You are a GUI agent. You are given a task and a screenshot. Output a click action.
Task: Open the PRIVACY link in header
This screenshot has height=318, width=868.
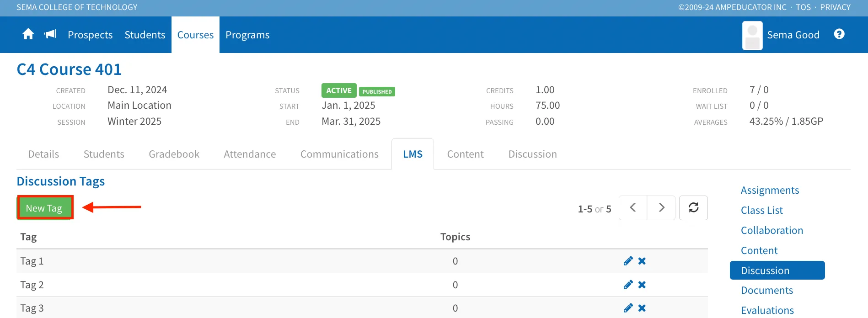pyautogui.click(x=835, y=7)
